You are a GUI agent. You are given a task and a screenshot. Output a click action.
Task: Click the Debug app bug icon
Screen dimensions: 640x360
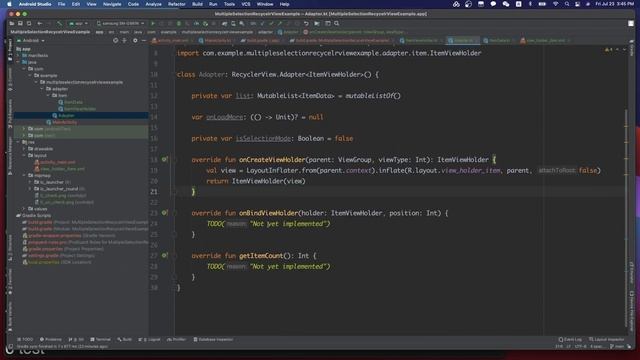pos(179,24)
